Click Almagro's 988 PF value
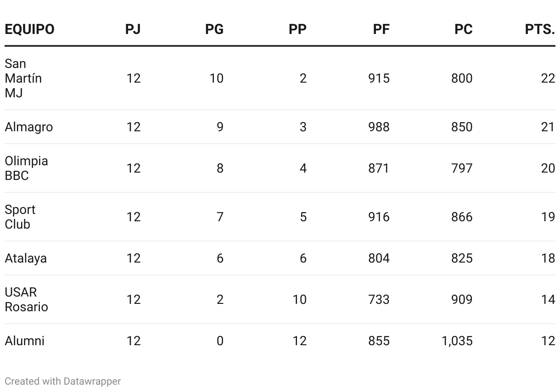The image size is (560, 392). point(379,127)
